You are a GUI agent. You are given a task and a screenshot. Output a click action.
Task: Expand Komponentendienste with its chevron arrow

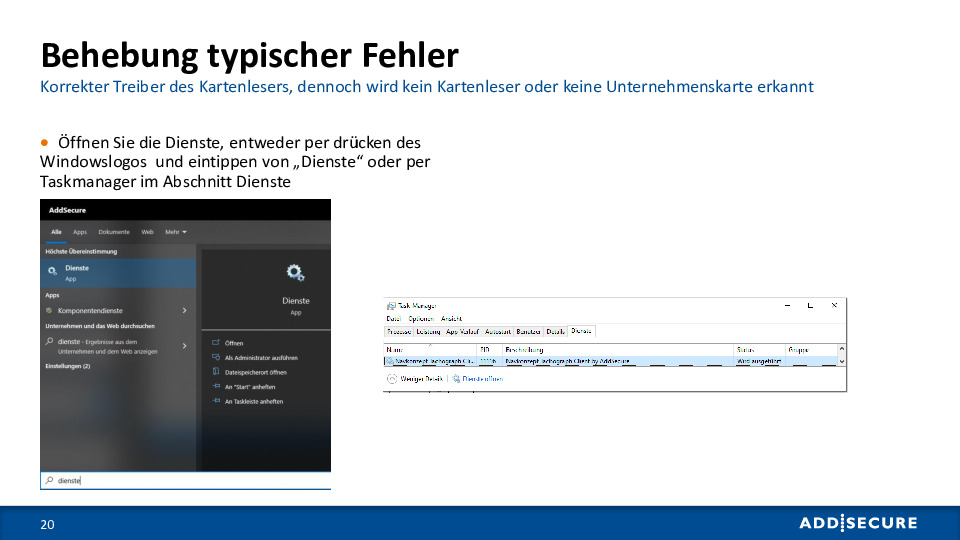[x=184, y=310]
